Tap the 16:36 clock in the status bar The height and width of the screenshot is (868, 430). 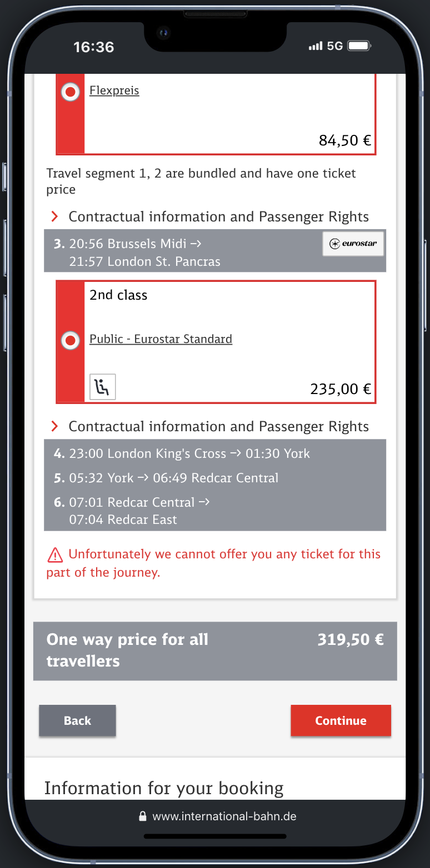click(x=93, y=47)
